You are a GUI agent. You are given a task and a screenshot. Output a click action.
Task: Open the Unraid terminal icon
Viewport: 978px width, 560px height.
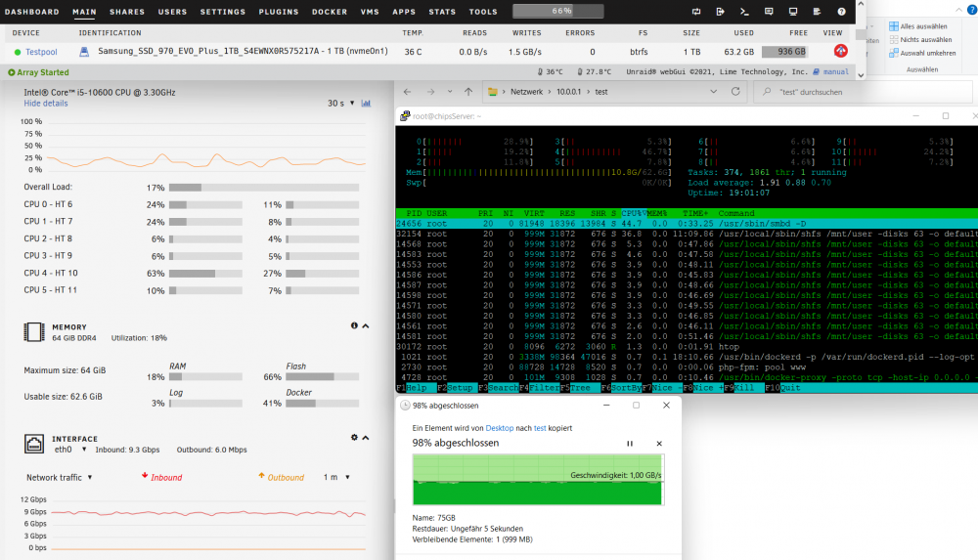click(x=744, y=11)
